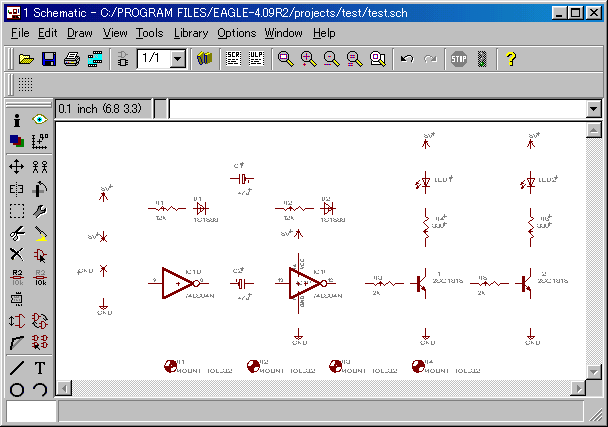
Task: Select the Copy tool with two figures
Action: (x=40, y=167)
